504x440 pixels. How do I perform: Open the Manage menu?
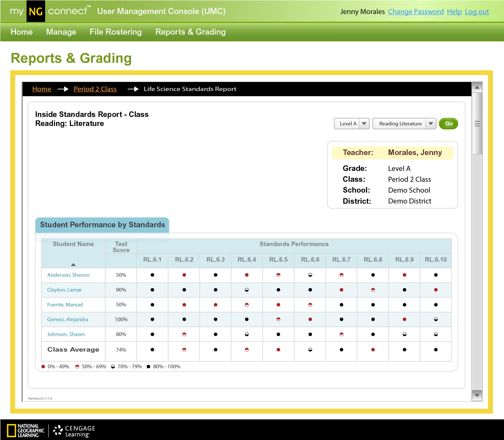[61, 32]
